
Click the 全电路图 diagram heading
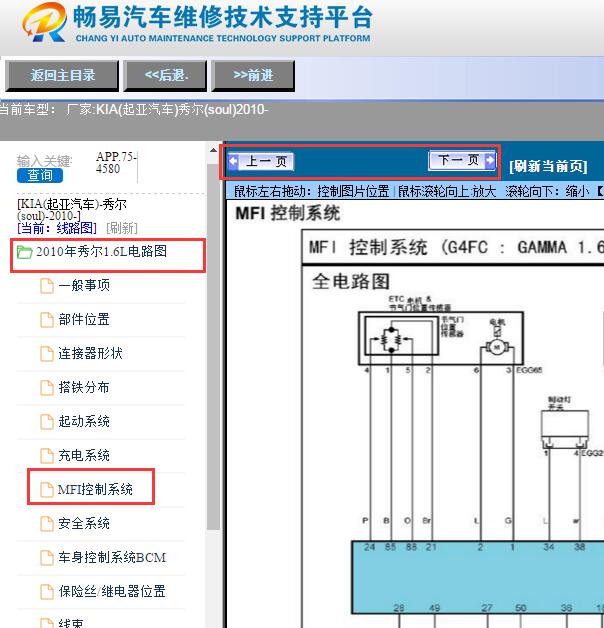351,281
